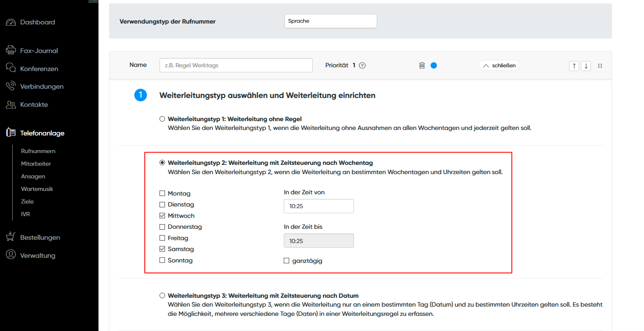Move rule up with arrow icon
The image size is (644, 331).
[x=574, y=66]
